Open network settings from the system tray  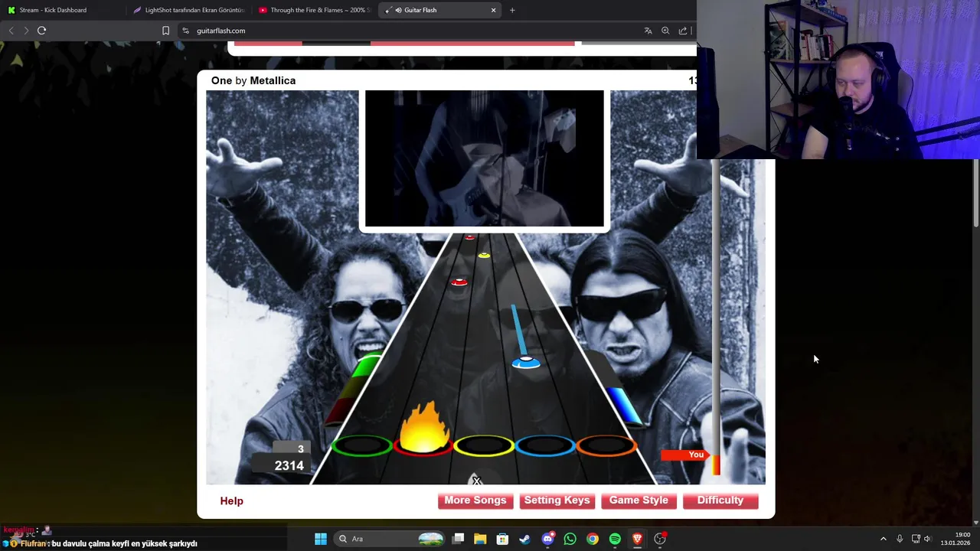coord(916,539)
